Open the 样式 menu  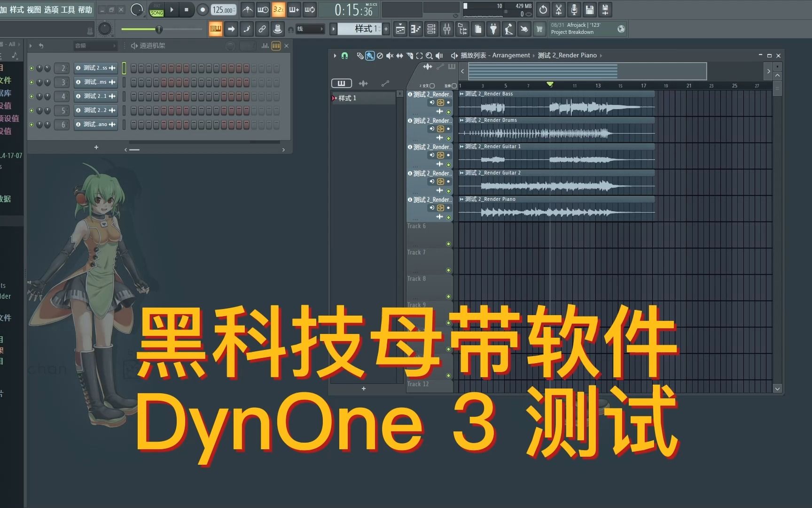(x=17, y=9)
